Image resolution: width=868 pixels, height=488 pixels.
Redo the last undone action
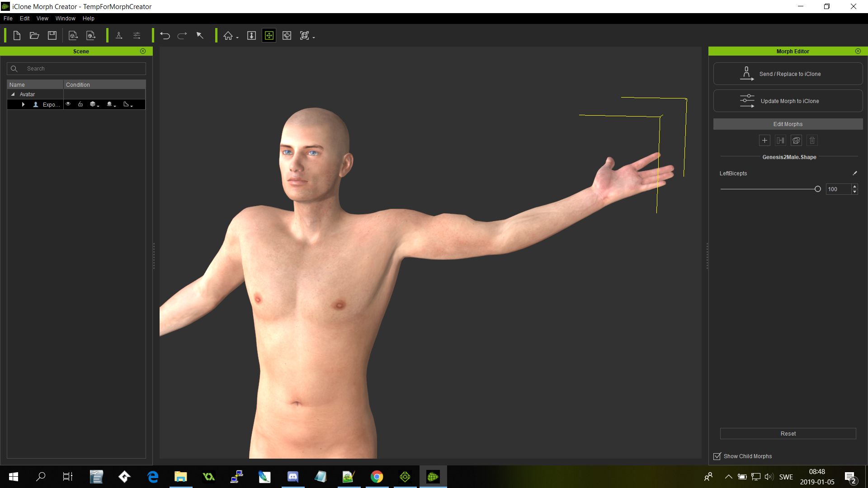coord(182,36)
